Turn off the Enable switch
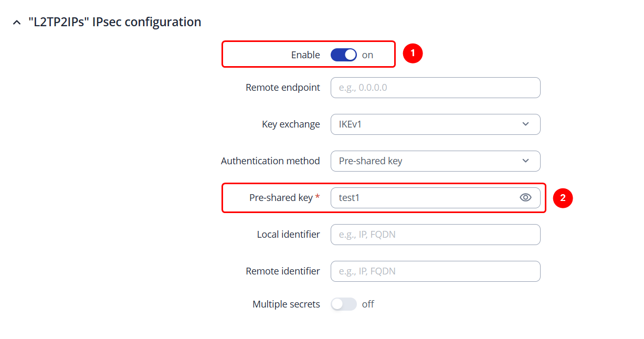Viewport: 644px width, 339px height. 344,55
